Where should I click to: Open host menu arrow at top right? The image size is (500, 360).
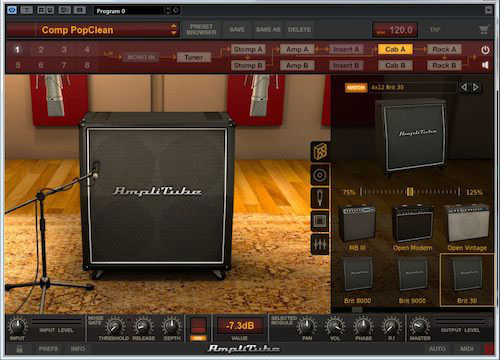click(x=488, y=10)
